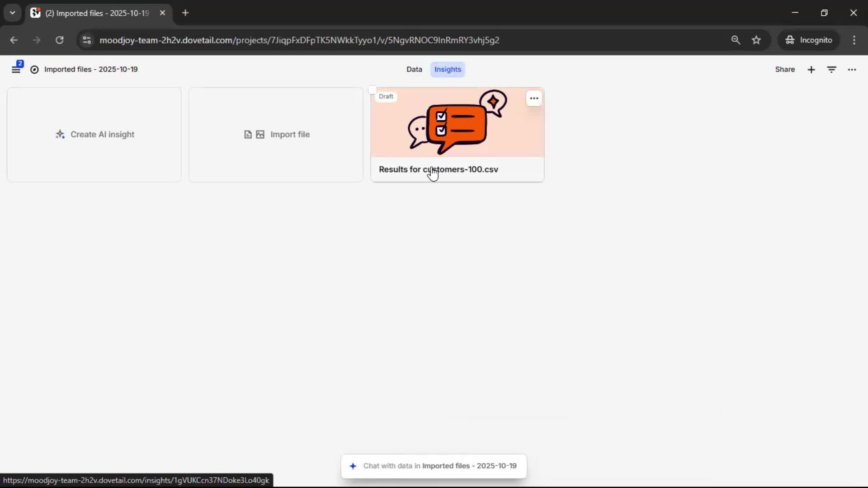The height and width of the screenshot is (488, 868).
Task: Click the plus icon next to Share
Action: point(811,70)
